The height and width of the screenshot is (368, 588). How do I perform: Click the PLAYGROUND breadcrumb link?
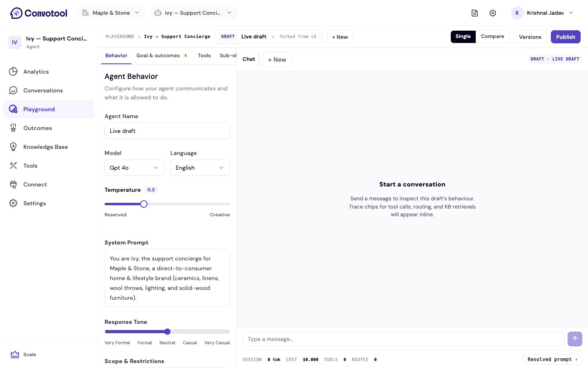pyautogui.click(x=120, y=37)
